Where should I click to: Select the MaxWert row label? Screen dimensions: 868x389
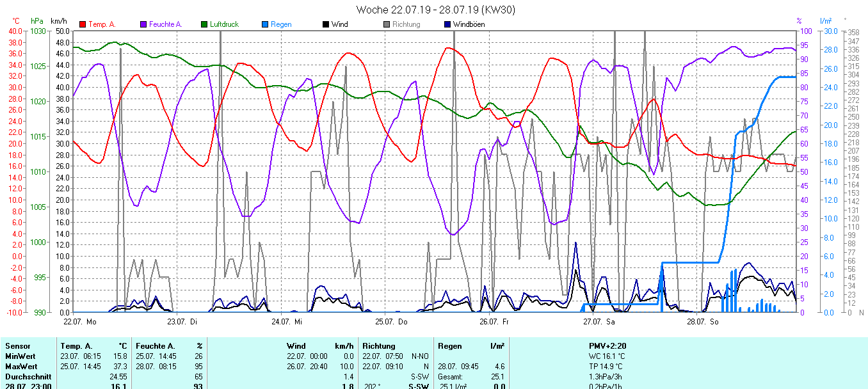coord(19,366)
